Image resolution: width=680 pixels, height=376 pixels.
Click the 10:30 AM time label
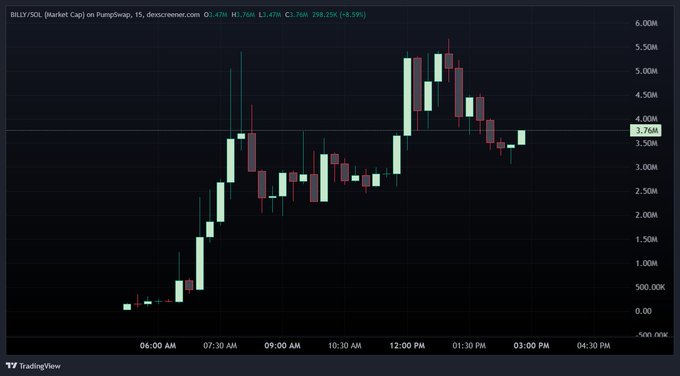(x=345, y=346)
